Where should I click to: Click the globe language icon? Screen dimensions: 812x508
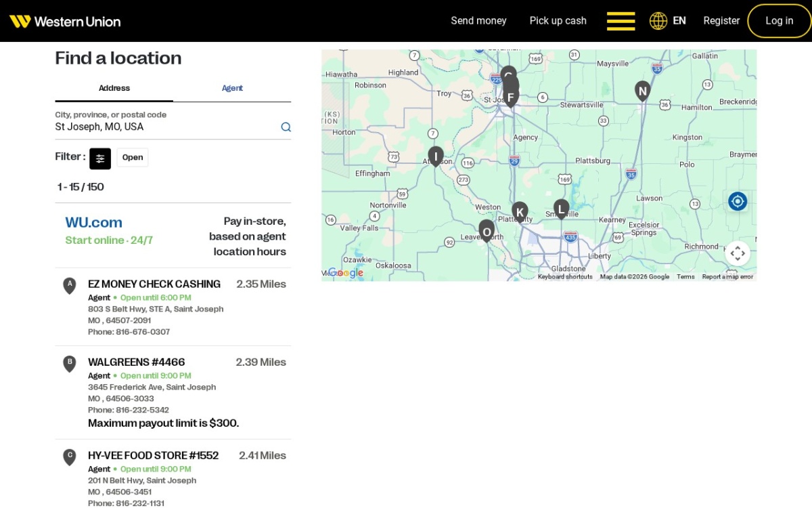(x=658, y=21)
